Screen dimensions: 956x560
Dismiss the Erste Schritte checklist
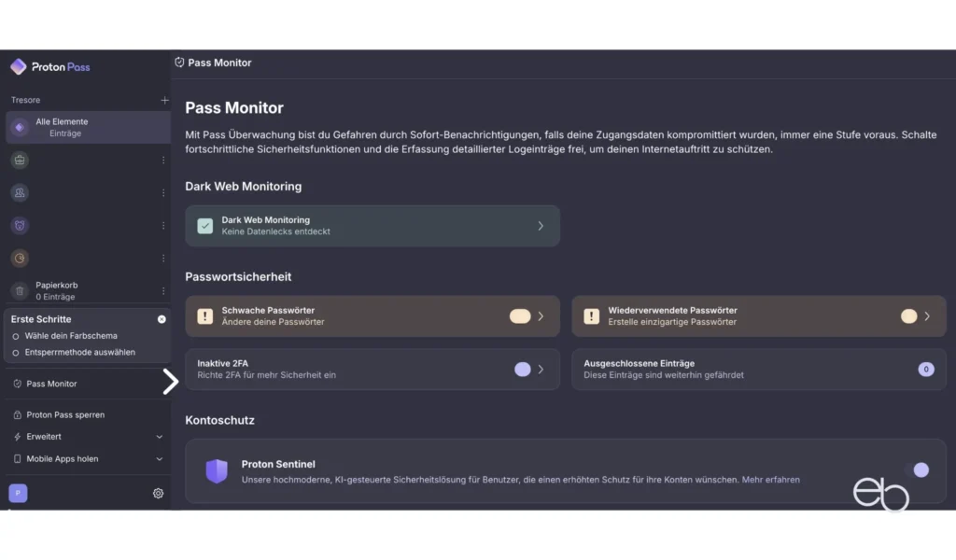click(x=160, y=318)
